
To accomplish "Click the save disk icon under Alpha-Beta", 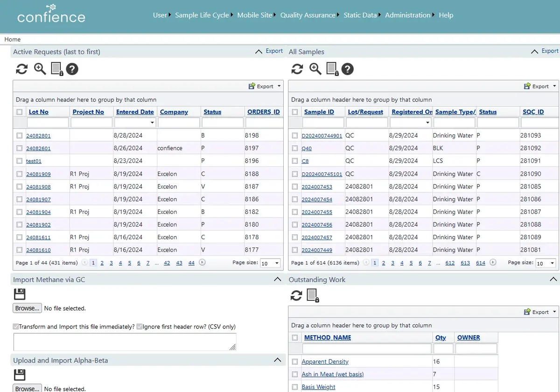I will (x=20, y=375).
